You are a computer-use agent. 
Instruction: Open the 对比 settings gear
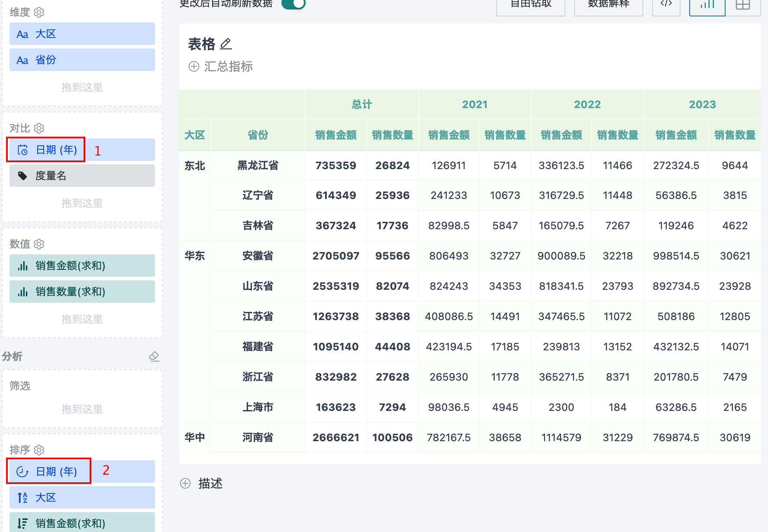[39, 128]
